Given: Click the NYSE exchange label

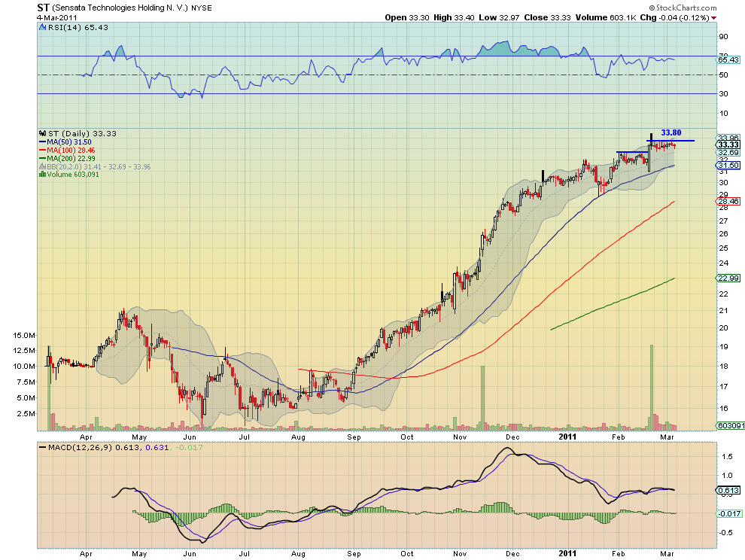Looking at the screenshot, I should click(202, 8).
